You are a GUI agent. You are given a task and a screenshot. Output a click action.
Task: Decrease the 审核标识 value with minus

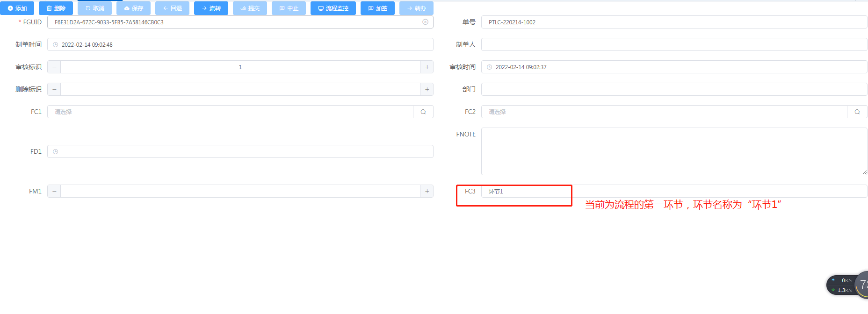click(x=54, y=67)
